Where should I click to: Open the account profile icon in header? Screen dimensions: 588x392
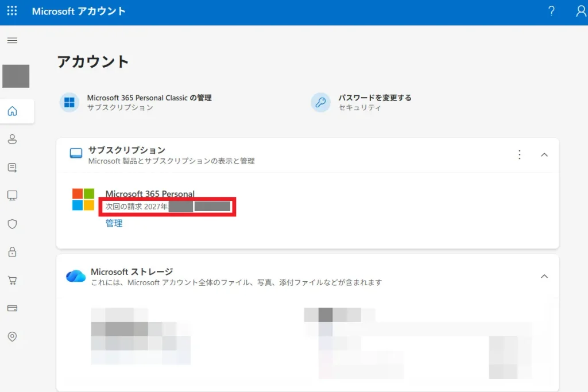tap(581, 11)
